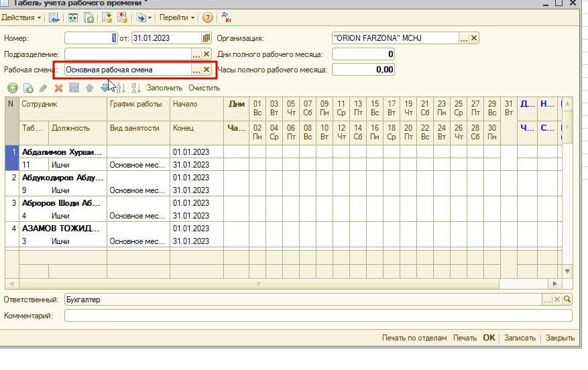The image size is (588, 370).
Task: Open the Действия menu
Action: 21,17
